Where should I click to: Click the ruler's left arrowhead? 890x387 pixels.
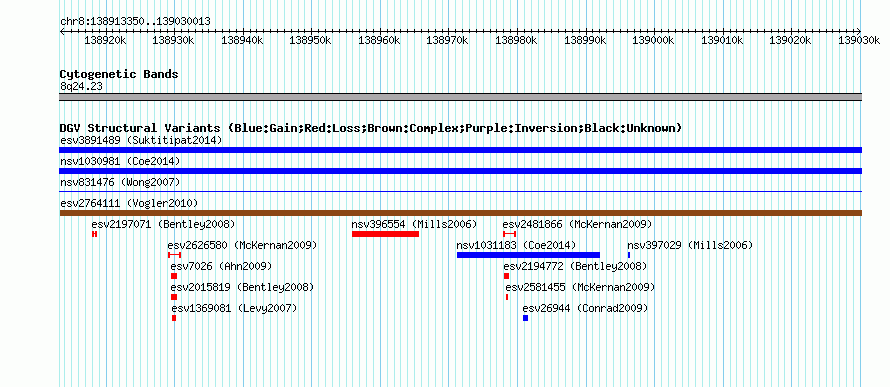point(62,31)
